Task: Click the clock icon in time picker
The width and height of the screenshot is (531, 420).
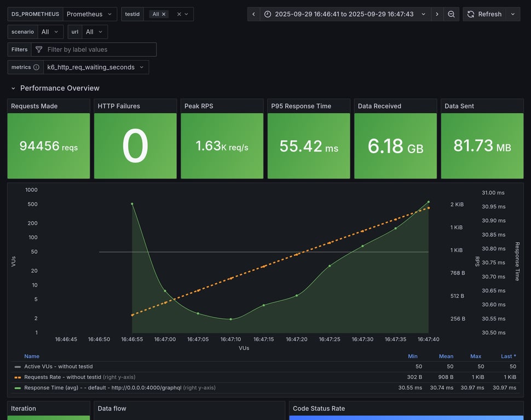Action: [268, 14]
